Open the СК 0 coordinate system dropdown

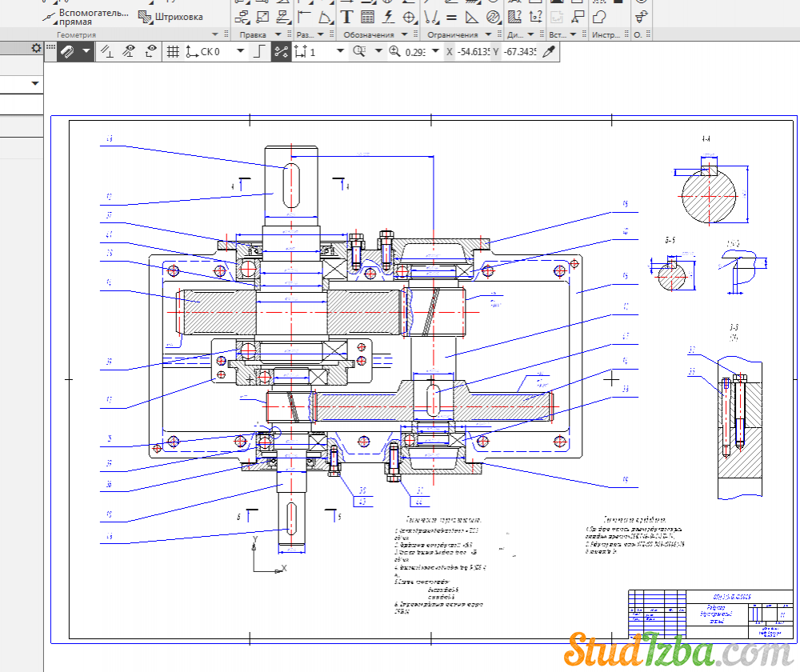point(239,51)
